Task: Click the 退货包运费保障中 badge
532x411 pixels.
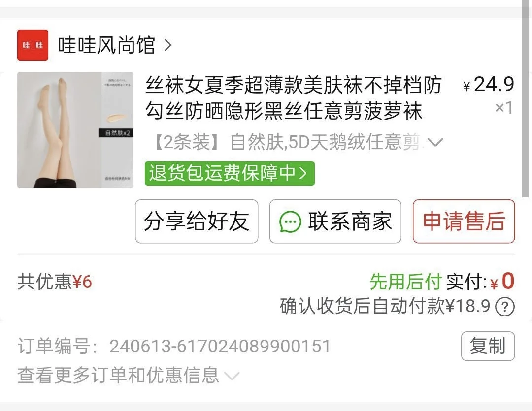Action: click(x=230, y=173)
